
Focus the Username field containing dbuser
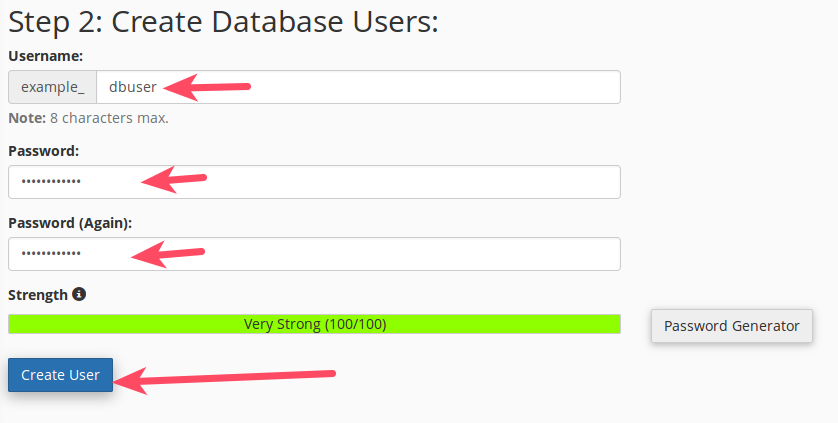pos(400,87)
